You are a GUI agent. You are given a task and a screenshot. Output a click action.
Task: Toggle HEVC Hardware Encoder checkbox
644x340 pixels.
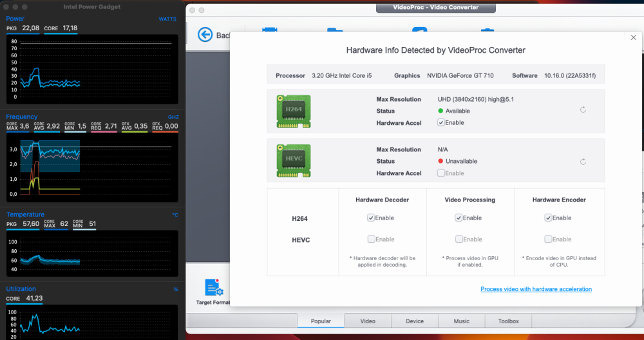(548, 239)
